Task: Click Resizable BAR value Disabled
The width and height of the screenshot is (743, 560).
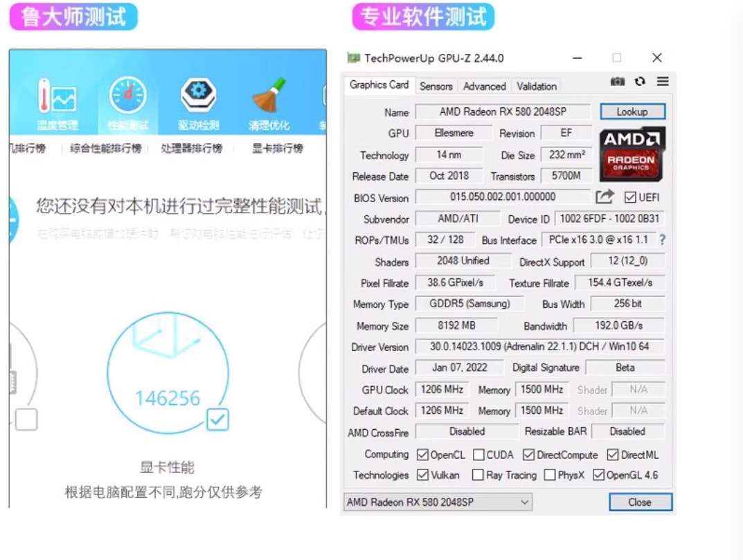Action: click(627, 432)
